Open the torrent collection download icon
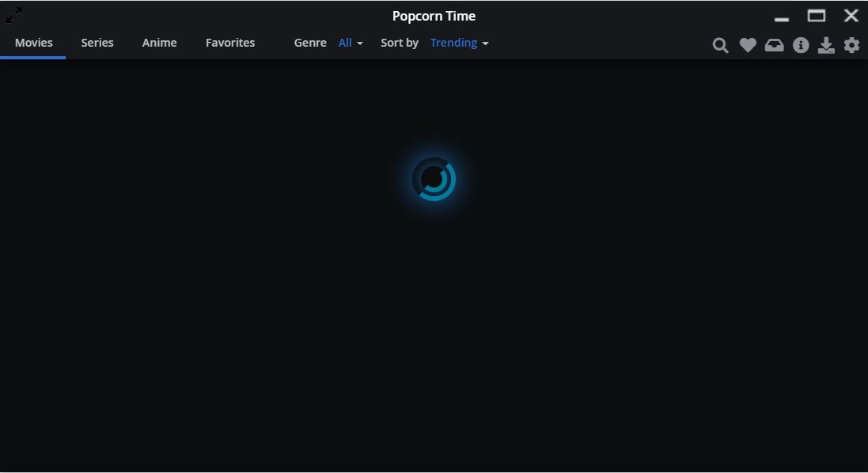 pos(827,45)
